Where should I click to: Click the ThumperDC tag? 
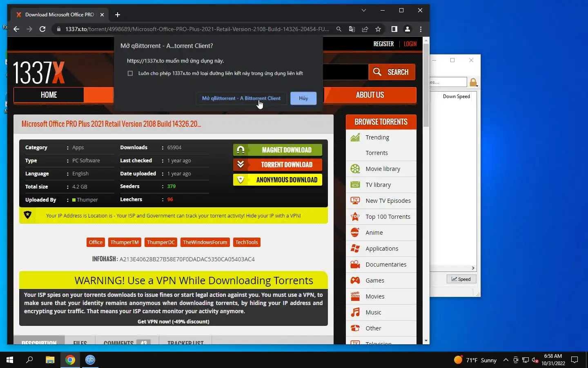(x=161, y=242)
